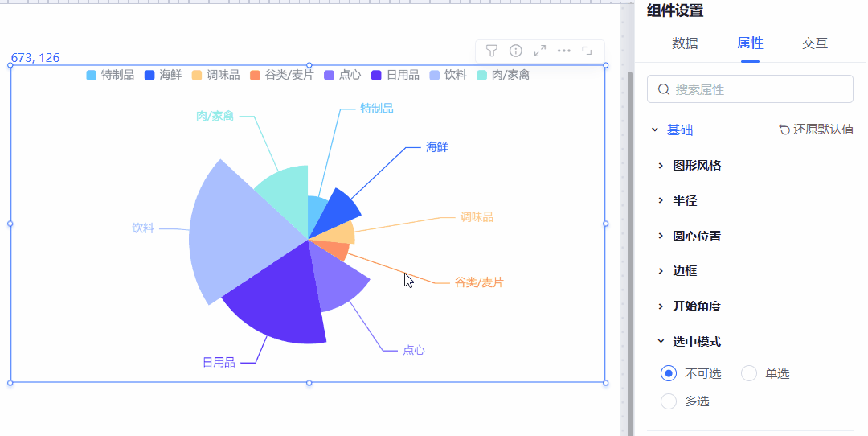The height and width of the screenshot is (436, 868).
Task: Toggle the 点心 legend item
Action: tap(342, 76)
